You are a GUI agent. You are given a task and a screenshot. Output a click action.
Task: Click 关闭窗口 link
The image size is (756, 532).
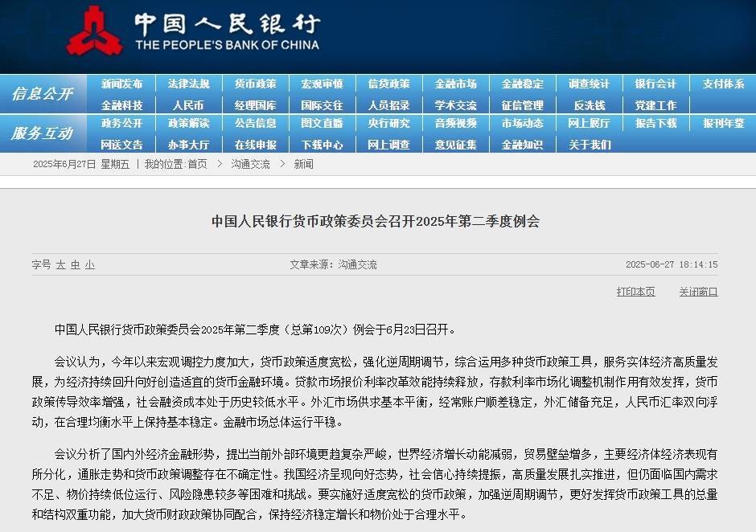698,292
